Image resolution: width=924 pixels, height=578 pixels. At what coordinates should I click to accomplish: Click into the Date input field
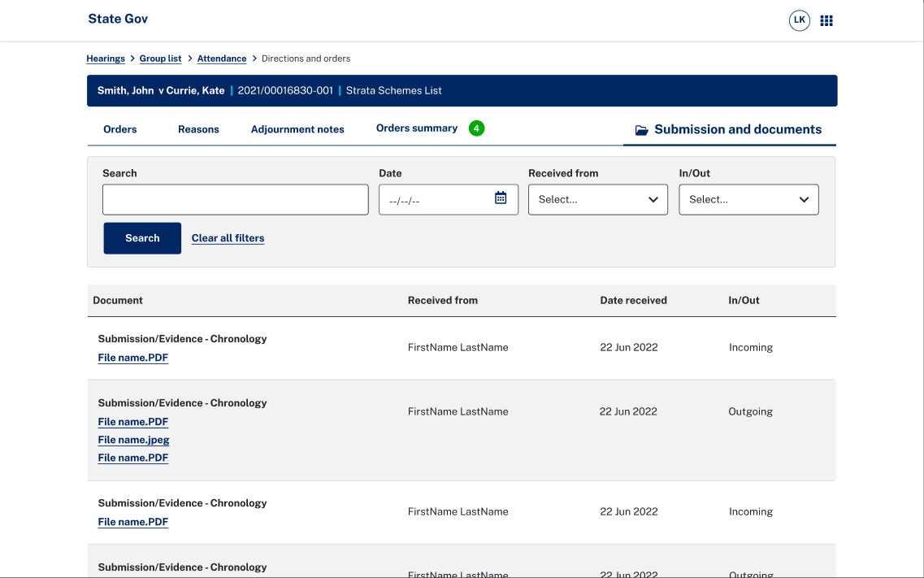coord(449,200)
